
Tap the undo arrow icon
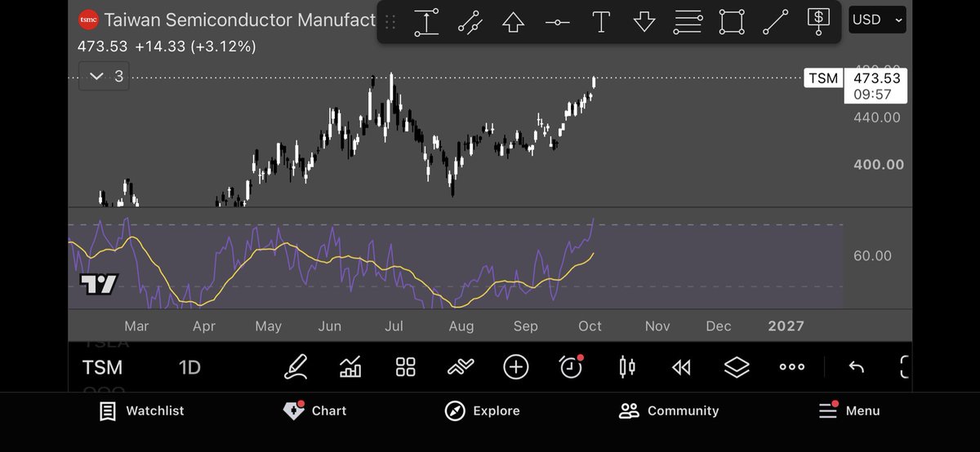(856, 368)
